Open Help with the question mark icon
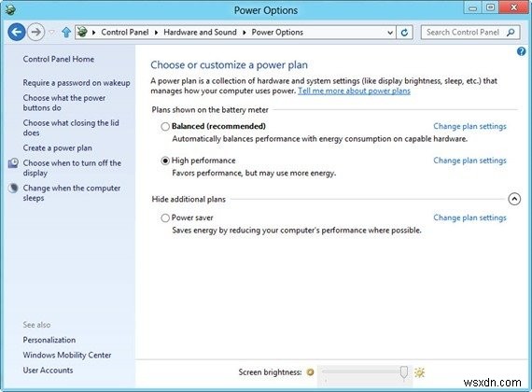 [521, 51]
